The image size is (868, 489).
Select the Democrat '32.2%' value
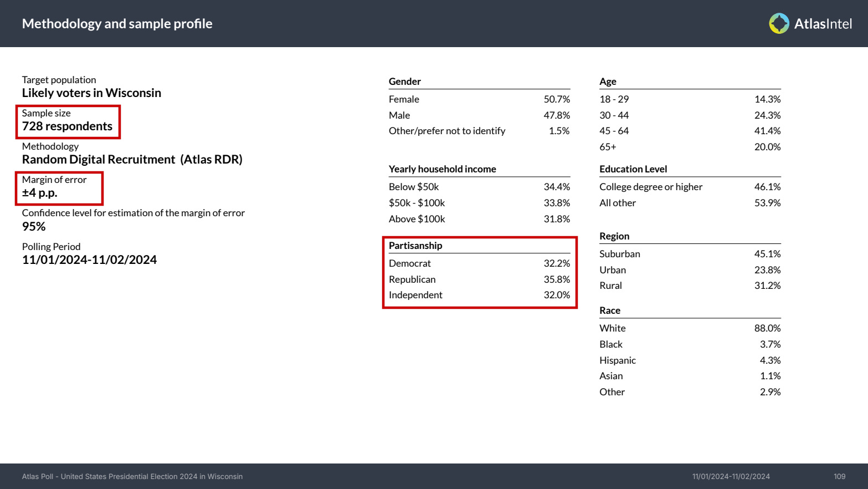point(557,263)
